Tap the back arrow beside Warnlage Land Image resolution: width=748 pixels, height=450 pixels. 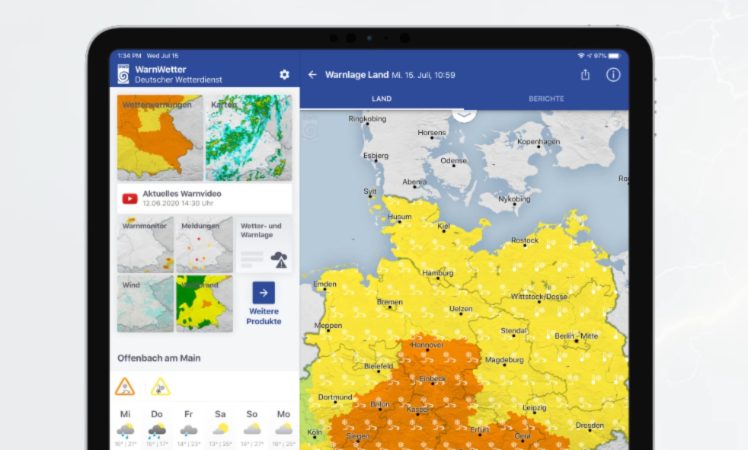point(312,75)
